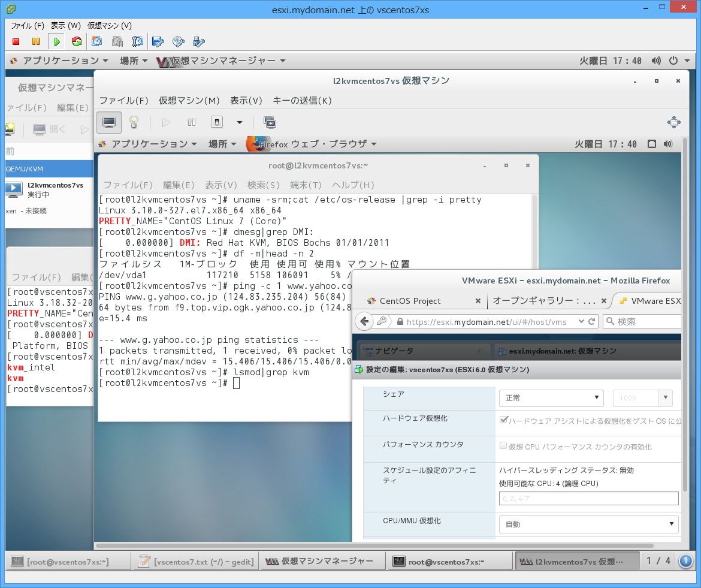Click the Firefox URL address field

[x=487, y=321]
